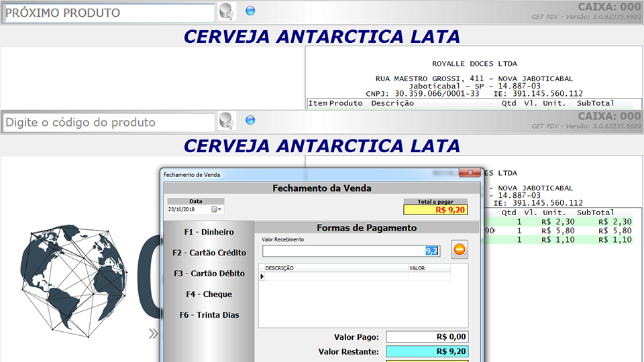This screenshot has height=362, width=644.
Task: Click the PRÓXIMO PRODUTO text field
Action: [x=109, y=13]
